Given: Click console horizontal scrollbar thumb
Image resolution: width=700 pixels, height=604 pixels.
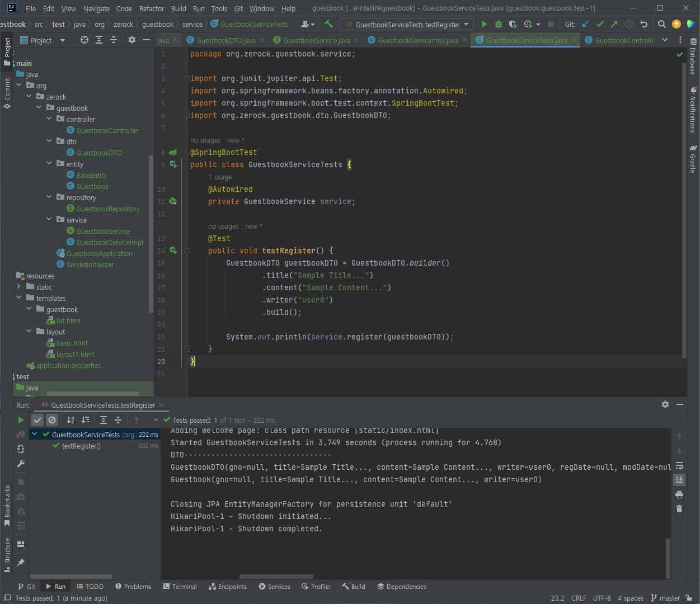Looking at the screenshot, I should pyautogui.click(x=276, y=577).
